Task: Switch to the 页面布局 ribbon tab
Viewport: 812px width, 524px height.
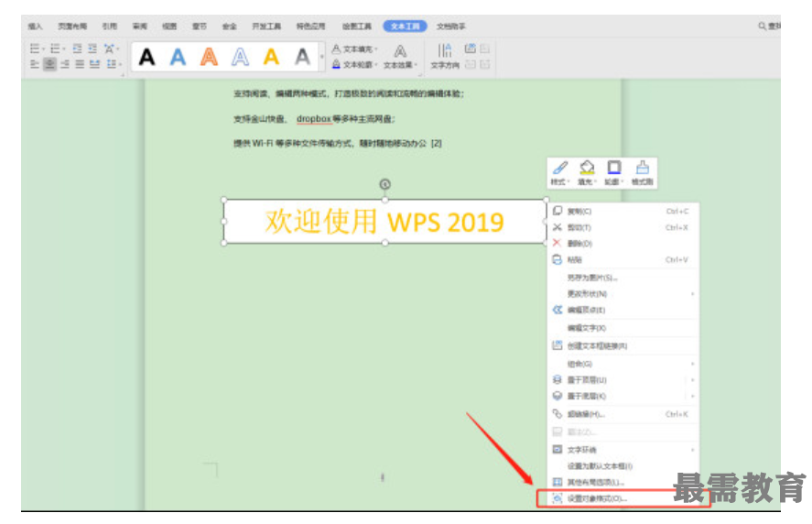Action: click(72, 26)
